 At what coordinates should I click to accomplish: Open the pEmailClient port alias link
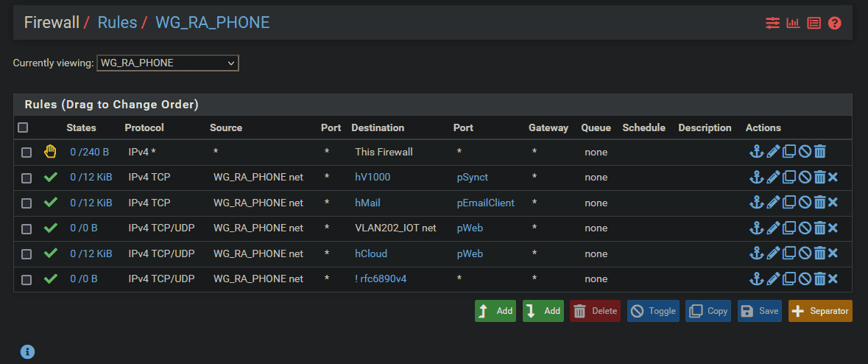[485, 203]
